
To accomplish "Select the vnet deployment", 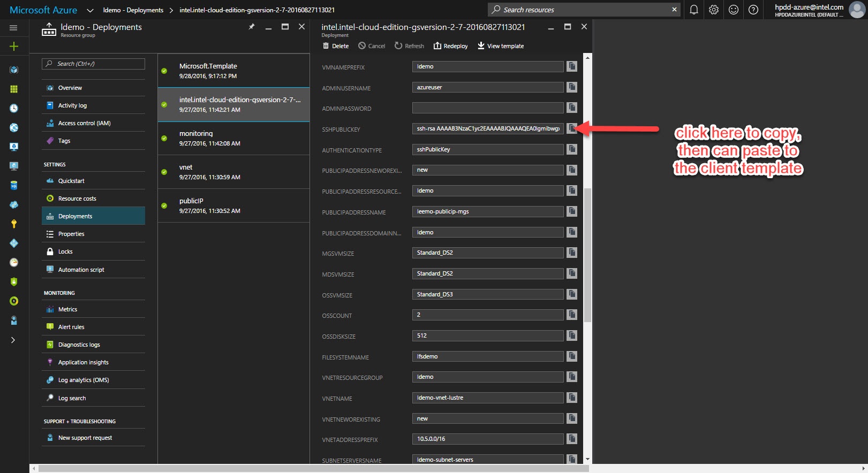I will (233, 172).
